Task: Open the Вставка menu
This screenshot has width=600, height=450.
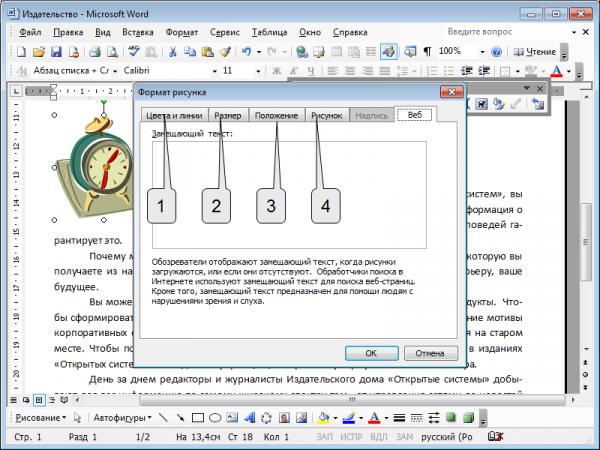Action: pos(138,32)
